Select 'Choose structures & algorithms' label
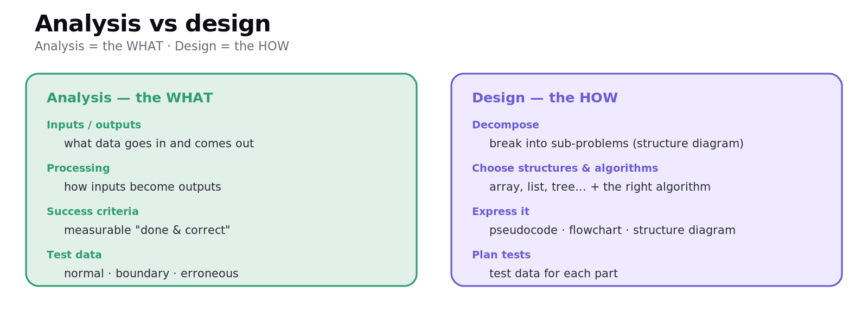This screenshot has width=868, height=312. (565, 168)
